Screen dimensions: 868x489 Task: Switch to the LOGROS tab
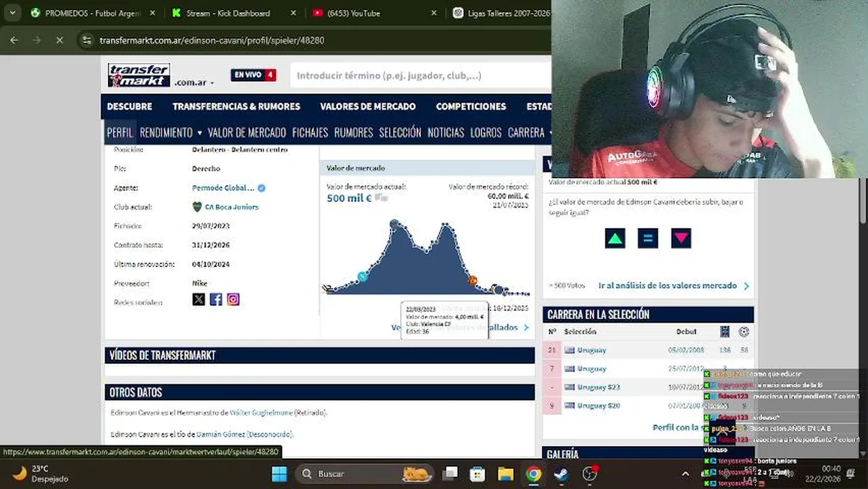point(486,132)
